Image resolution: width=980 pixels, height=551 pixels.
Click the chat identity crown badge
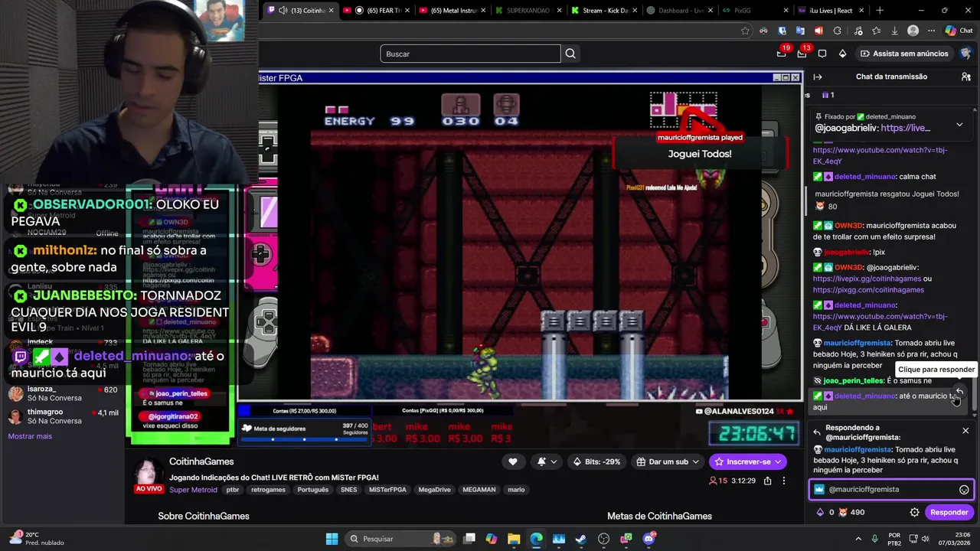818,490
